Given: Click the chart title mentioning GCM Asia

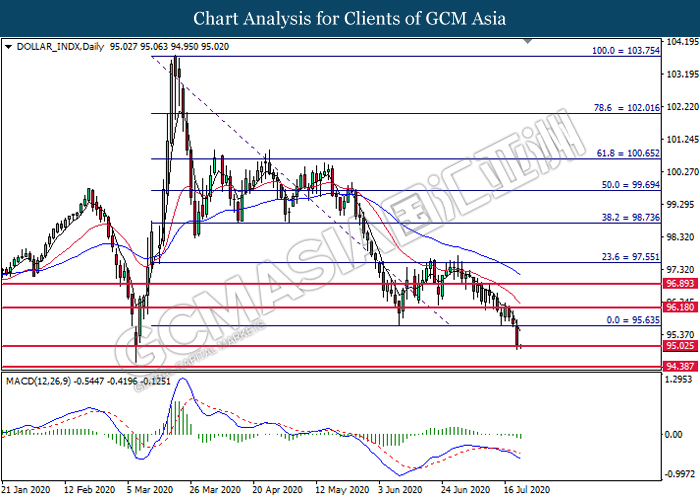Looking at the screenshot, I should click(x=349, y=18).
